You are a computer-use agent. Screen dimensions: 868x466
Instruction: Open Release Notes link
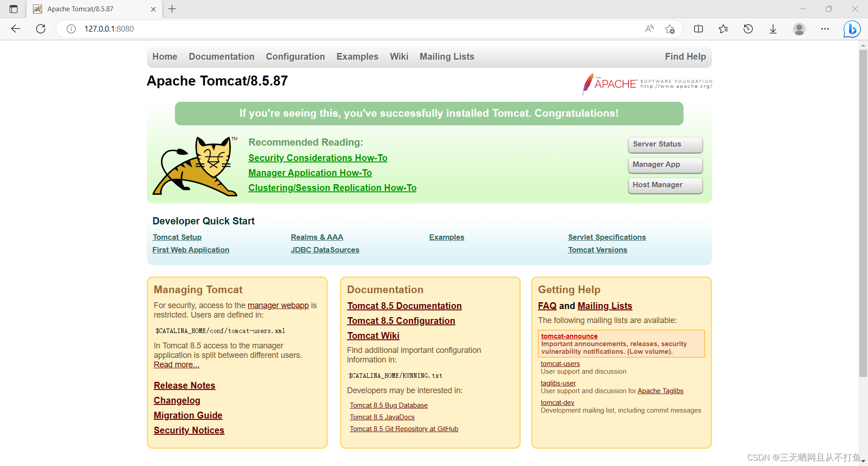(184, 385)
